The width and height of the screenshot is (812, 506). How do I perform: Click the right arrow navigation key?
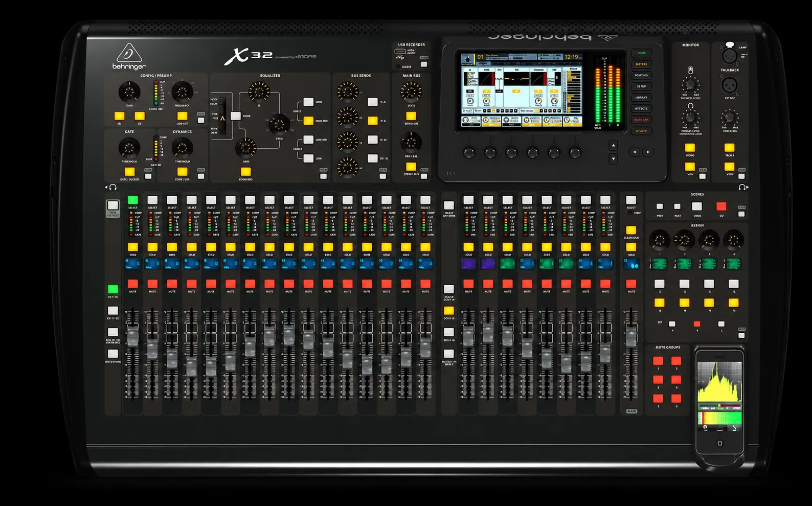click(648, 152)
